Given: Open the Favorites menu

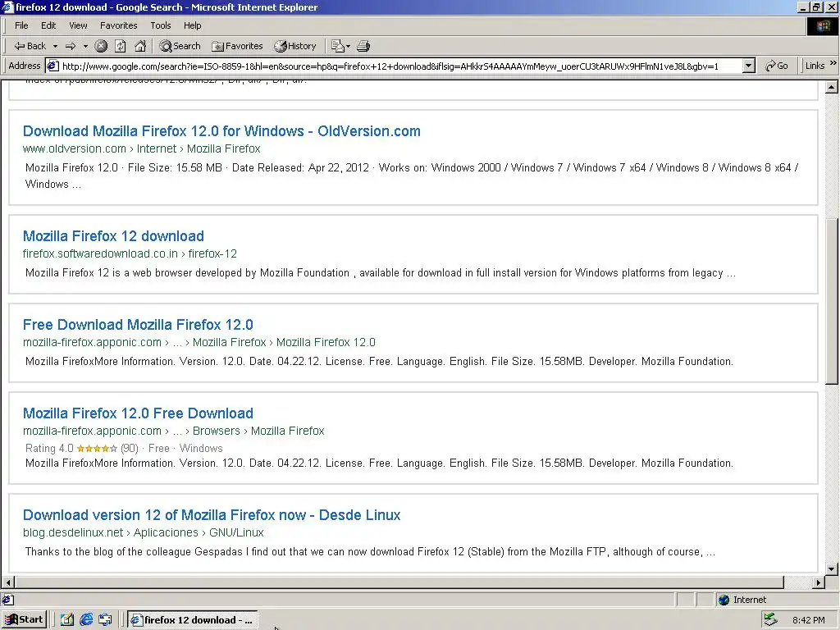Looking at the screenshot, I should [118, 25].
